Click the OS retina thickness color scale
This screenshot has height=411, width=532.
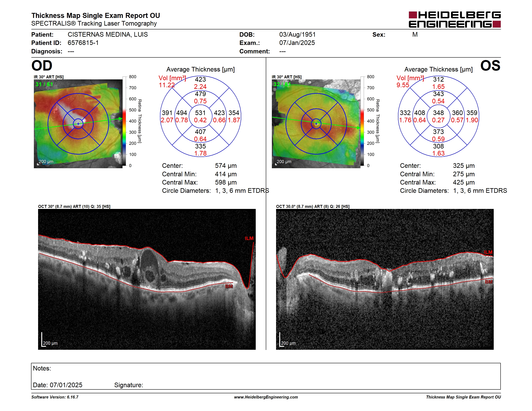363,121
